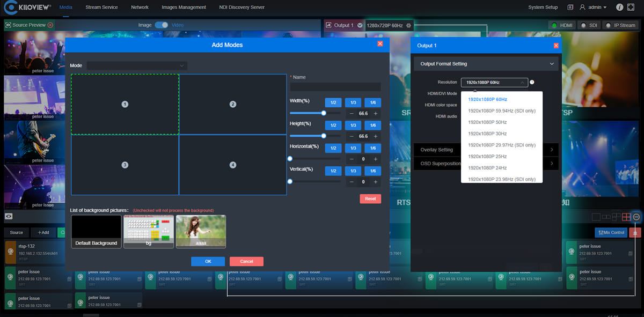The width and height of the screenshot is (644, 317).
Task: Collapse the Output Format Setting section
Action: (552, 64)
